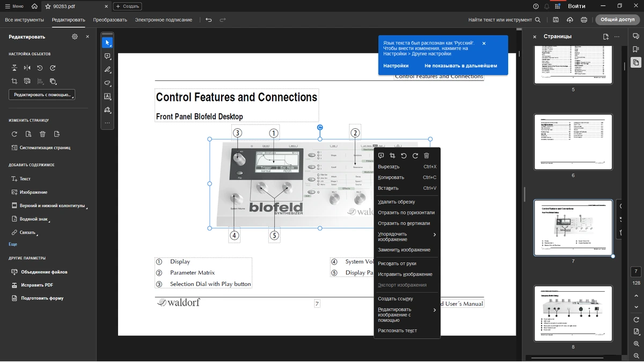
Task: Open edit panel settings gear
Action: pyautogui.click(x=75, y=36)
